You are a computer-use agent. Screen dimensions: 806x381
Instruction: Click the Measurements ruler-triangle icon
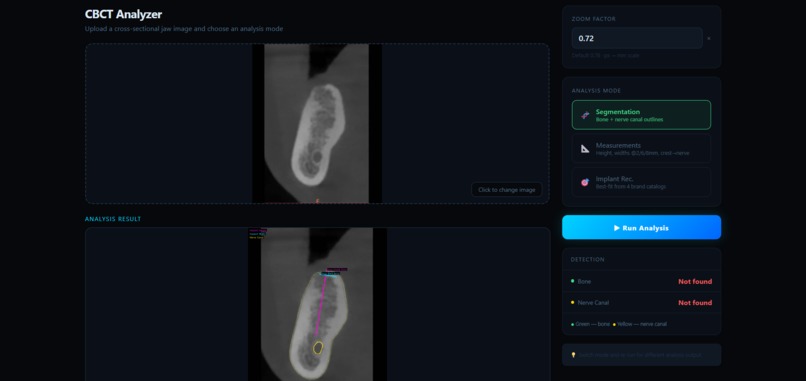point(585,149)
